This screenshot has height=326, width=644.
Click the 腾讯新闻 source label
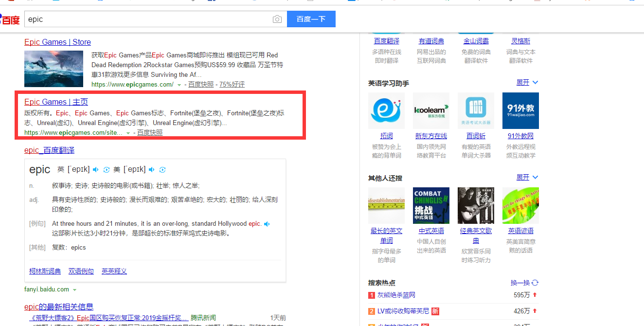pyautogui.click(x=203, y=317)
